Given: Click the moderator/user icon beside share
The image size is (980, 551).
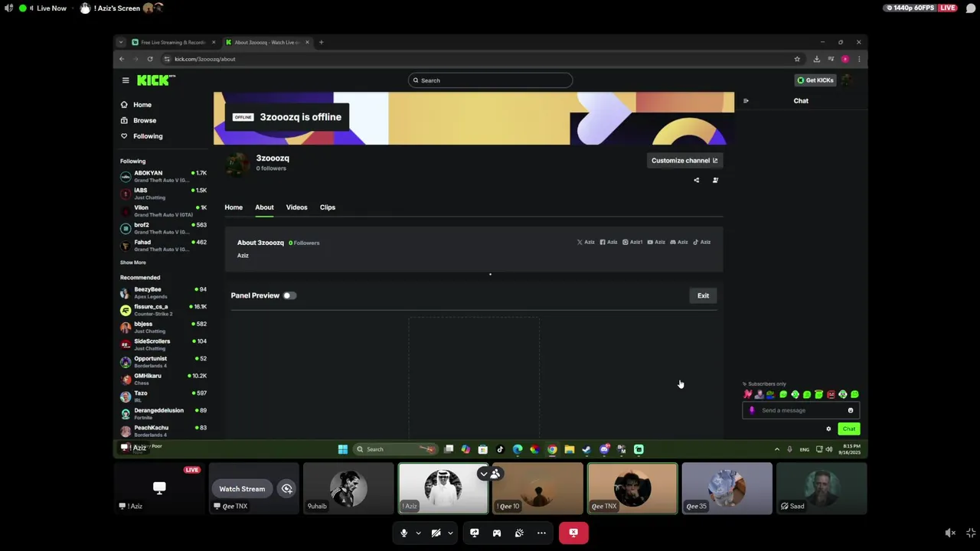Looking at the screenshot, I should (x=715, y=181).
